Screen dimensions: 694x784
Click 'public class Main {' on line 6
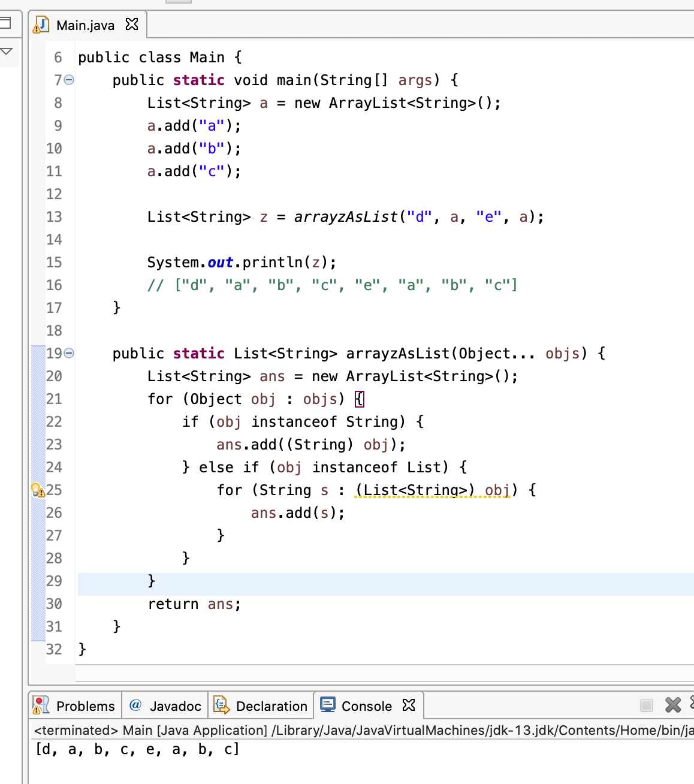point(160,58)
